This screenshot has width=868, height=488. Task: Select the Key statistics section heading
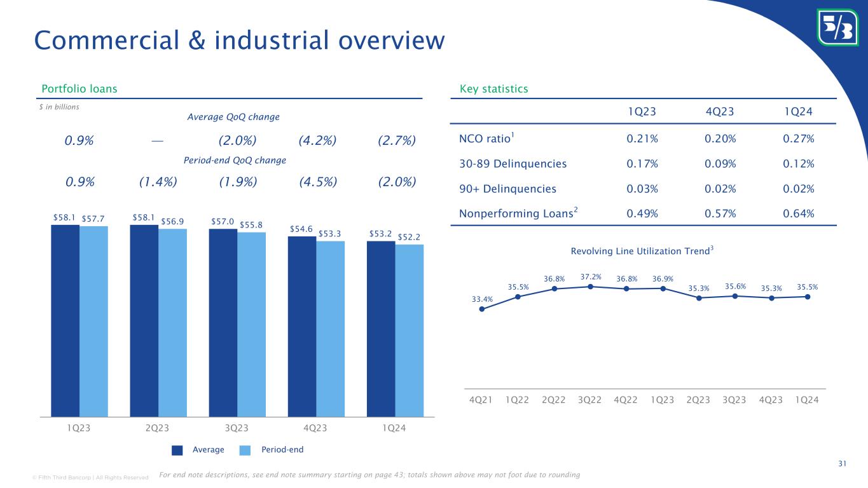coord(493,89)
